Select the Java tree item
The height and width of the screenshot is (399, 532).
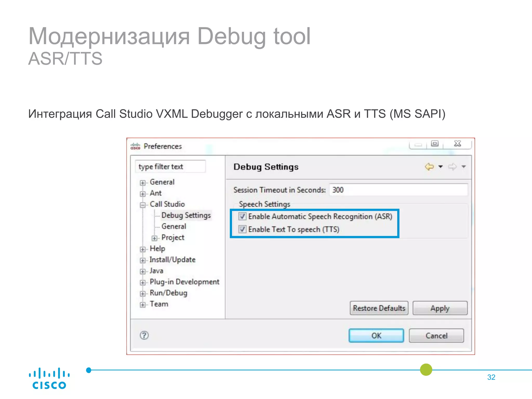point(156,271)
